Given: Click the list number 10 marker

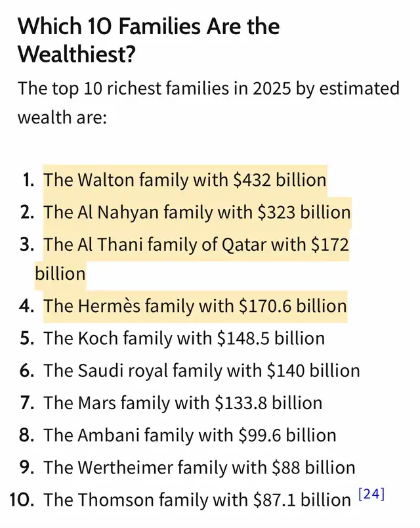Looking at the screenshot, I should coord(22,500).
